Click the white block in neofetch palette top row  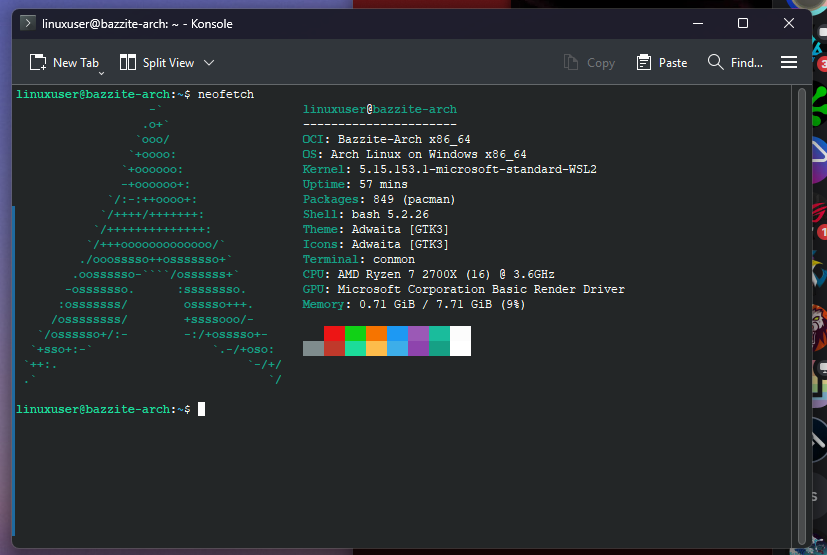click(460, 333)
